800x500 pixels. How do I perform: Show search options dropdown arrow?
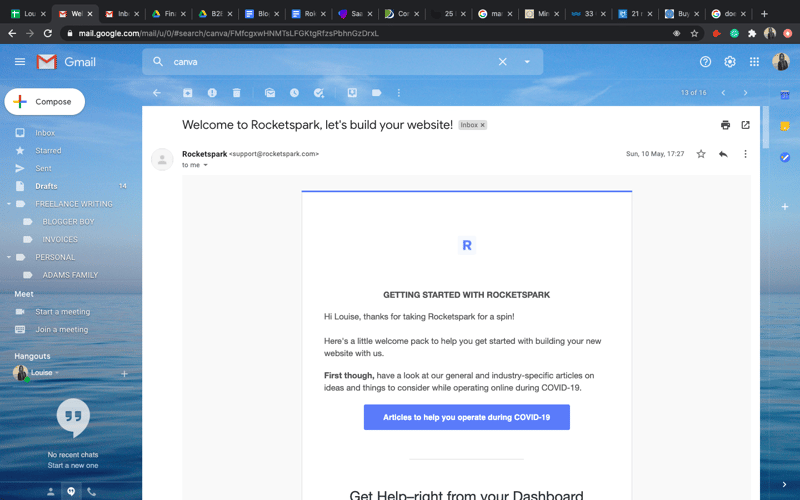pos(527,62)
